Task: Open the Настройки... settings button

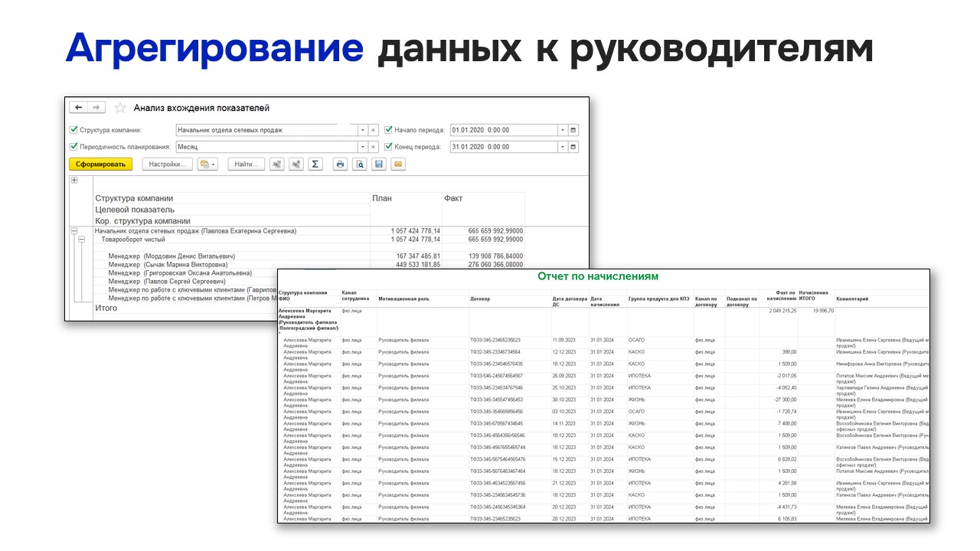Action: click(167, 164)
